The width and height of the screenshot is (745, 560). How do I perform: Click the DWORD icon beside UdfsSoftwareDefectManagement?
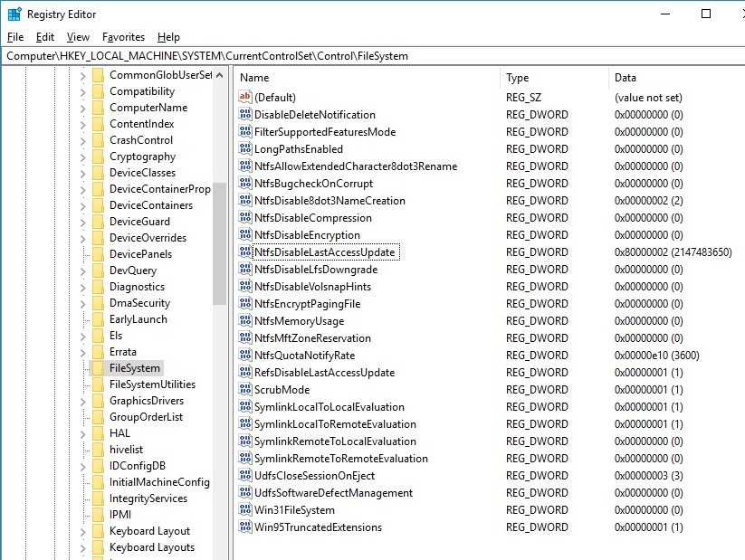point(245,492)
